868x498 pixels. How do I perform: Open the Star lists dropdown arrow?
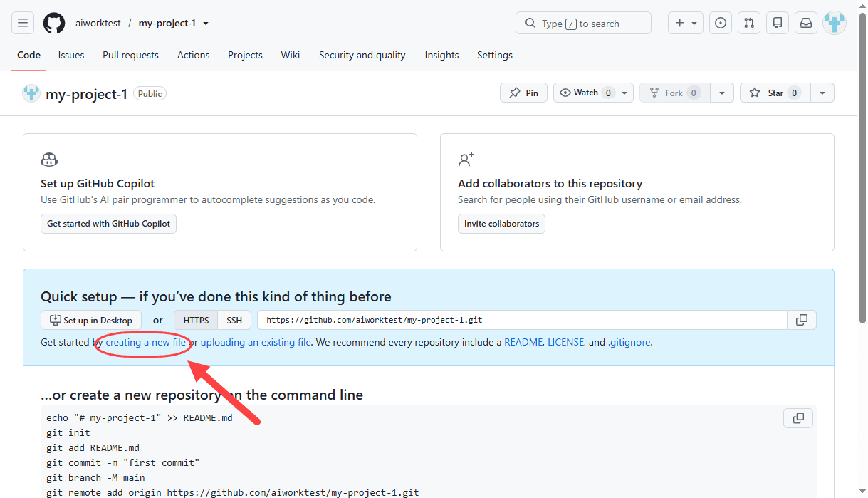(822, 93)
